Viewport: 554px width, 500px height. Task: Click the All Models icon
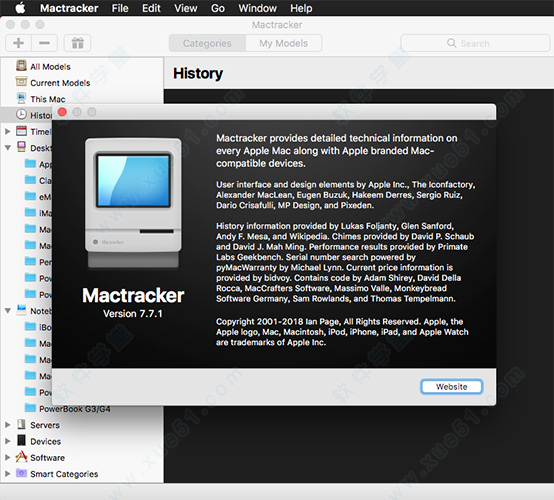(x=21, y=66)
